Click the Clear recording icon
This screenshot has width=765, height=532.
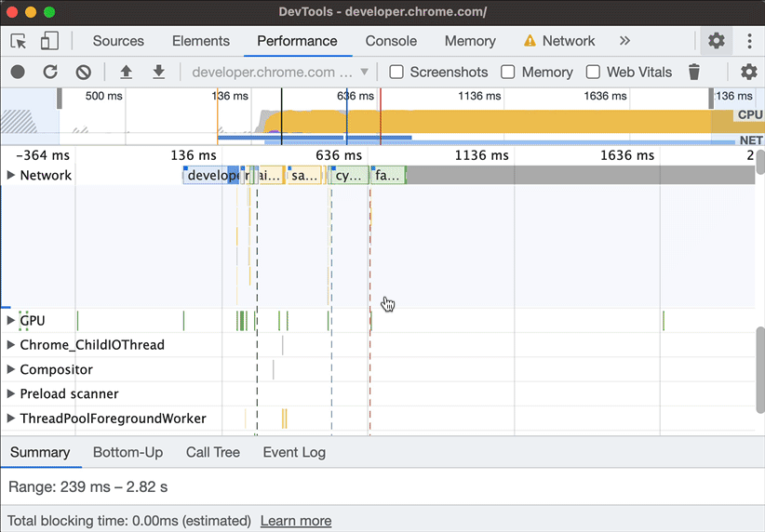tap(83, 72)
